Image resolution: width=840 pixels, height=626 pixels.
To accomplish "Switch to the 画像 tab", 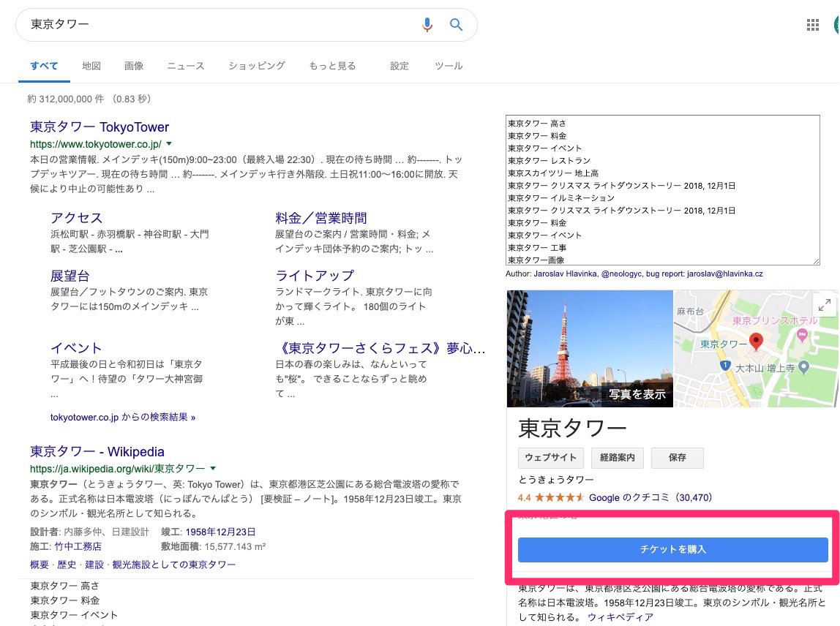I will [x=134, y=66].
